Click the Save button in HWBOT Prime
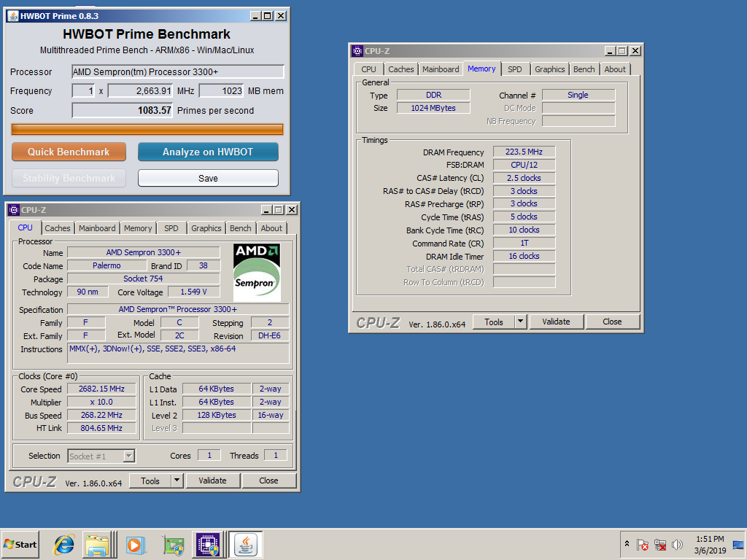Viewport: 747px width, 560px height. click(x=208, y=178)
